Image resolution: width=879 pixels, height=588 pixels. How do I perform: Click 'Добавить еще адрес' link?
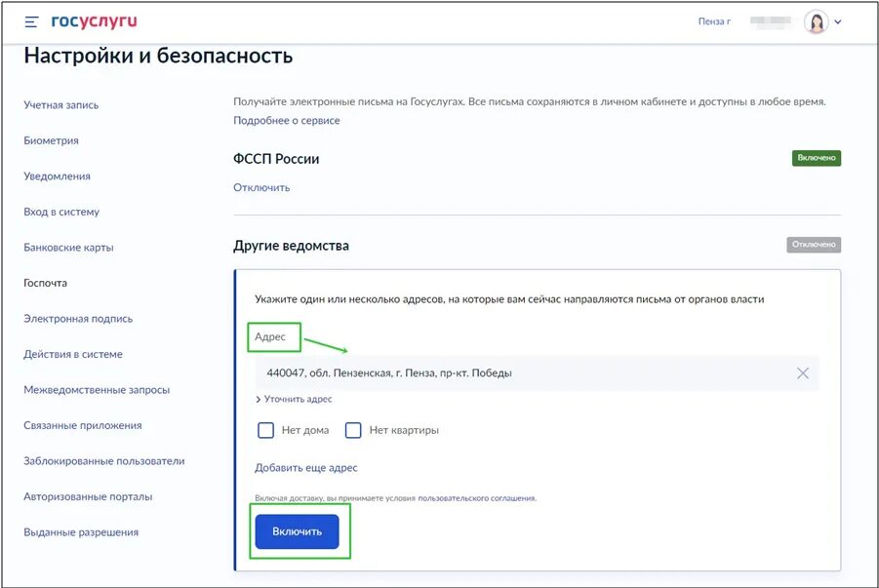(x=306, y=468)
